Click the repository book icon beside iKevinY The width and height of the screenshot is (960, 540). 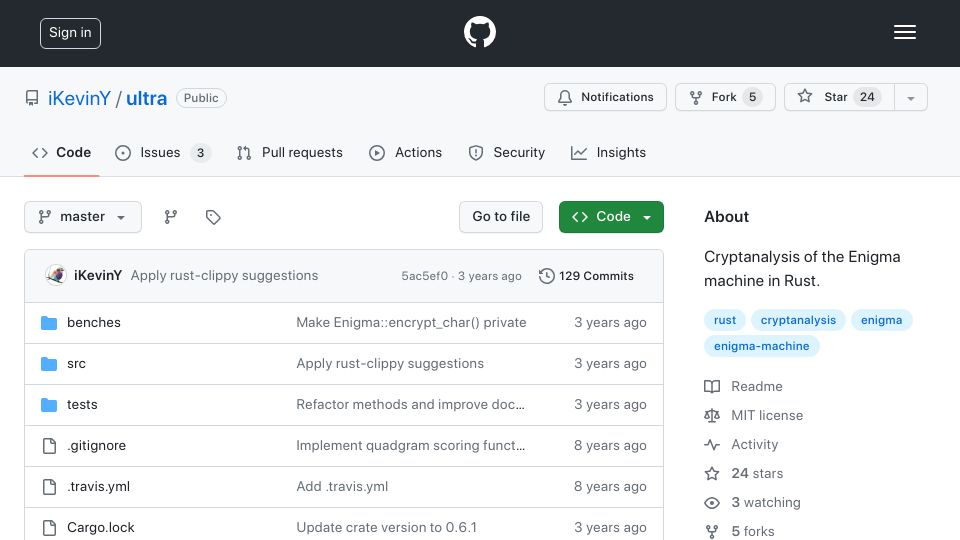point(32,98)
